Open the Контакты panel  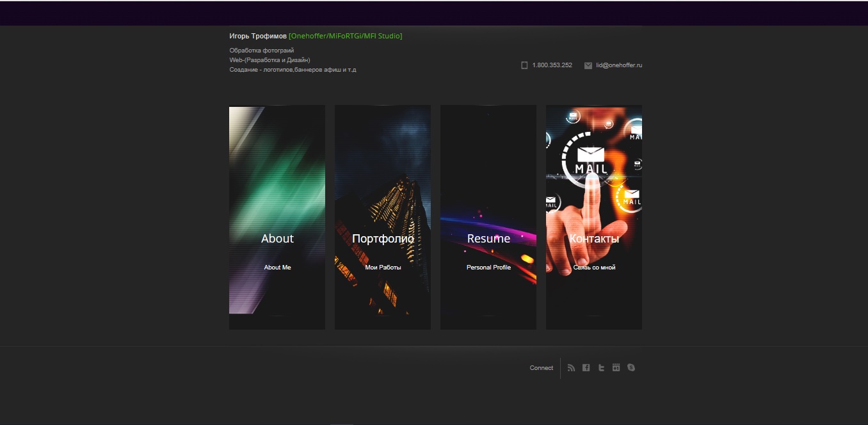[594, 218]
